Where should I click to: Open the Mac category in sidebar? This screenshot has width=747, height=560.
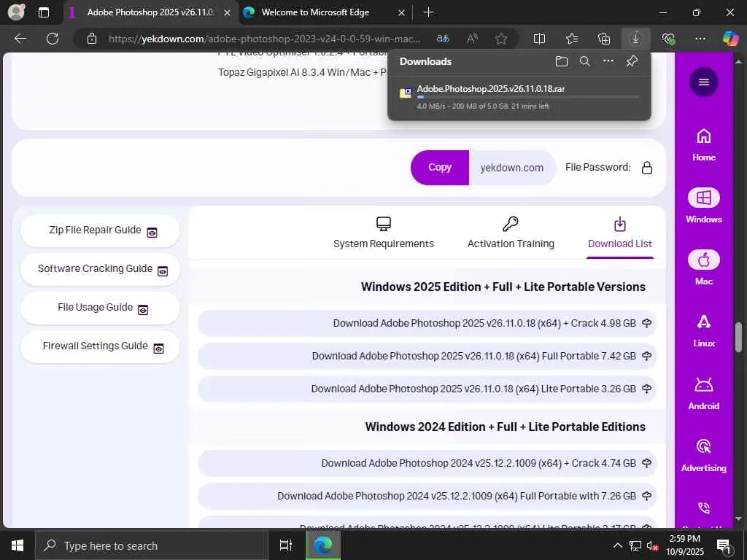(704, 268)
